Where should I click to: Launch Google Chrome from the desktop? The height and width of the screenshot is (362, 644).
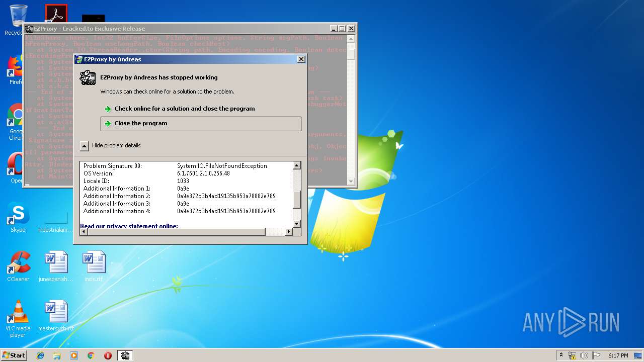(15, 122)
